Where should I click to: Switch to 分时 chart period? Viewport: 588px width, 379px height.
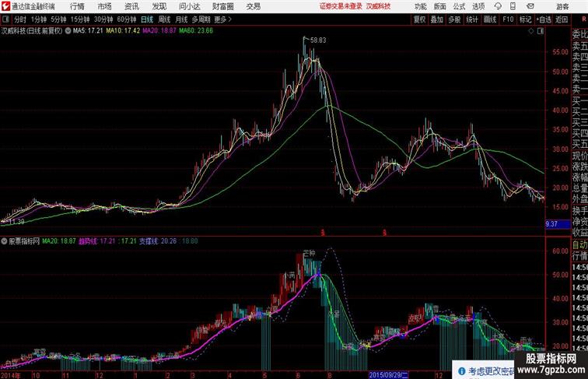(20, 19)
